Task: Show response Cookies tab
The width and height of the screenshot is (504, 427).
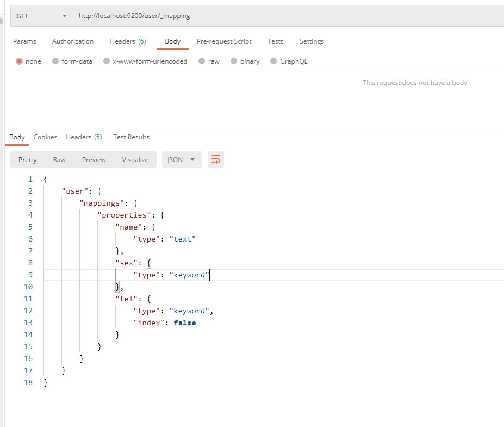Action: (45, 137)
